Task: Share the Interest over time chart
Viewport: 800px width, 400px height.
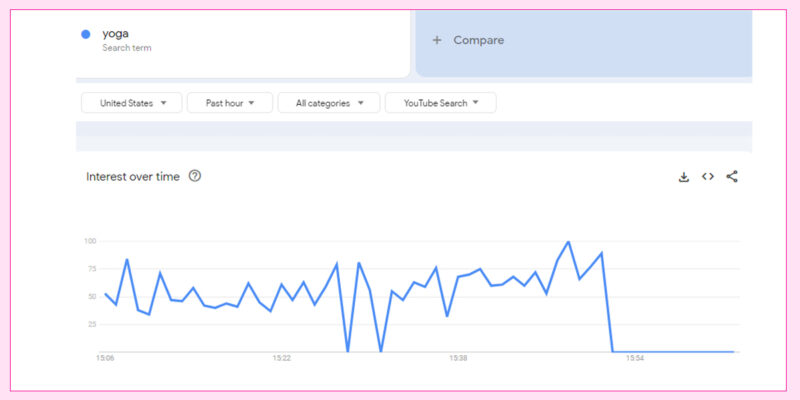Action: tap(732, 177)
